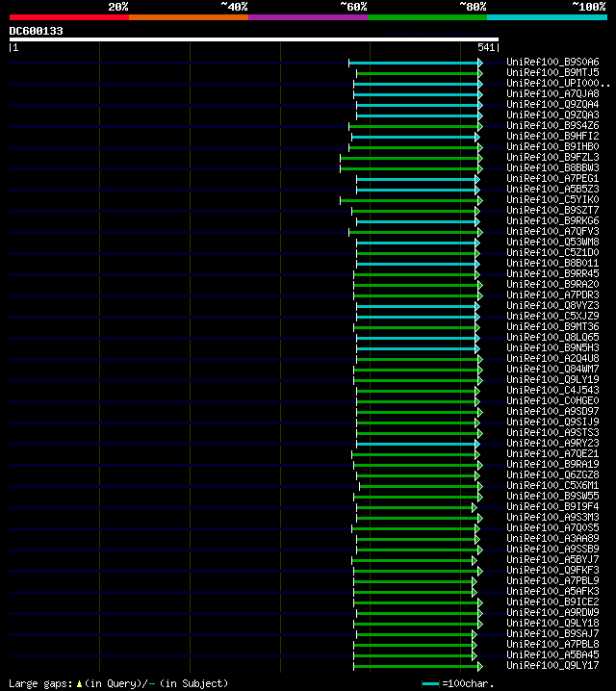The image size is (616, 691).
Task: Click the UniRef100_B9IHB0 label
Action: point(552,146)
